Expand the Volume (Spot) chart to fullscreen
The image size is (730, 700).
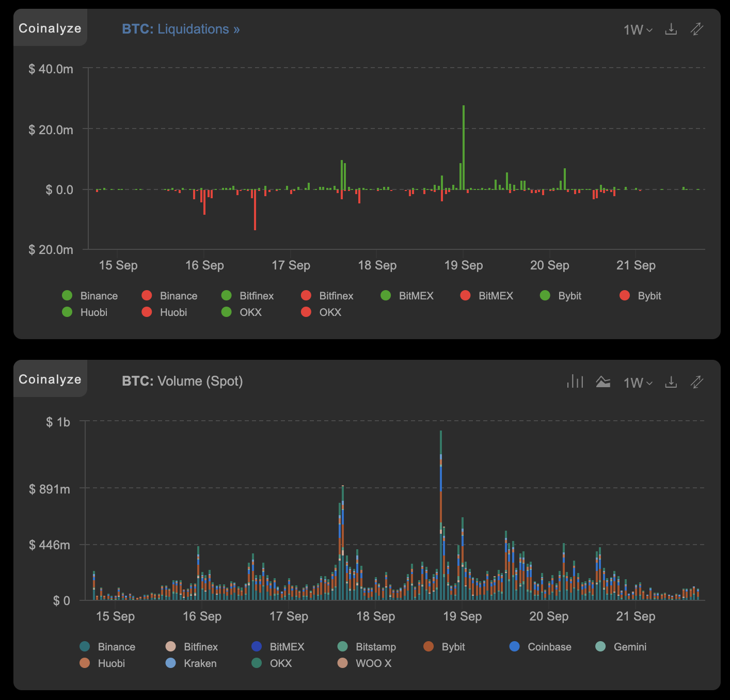[x=696, y=382]
